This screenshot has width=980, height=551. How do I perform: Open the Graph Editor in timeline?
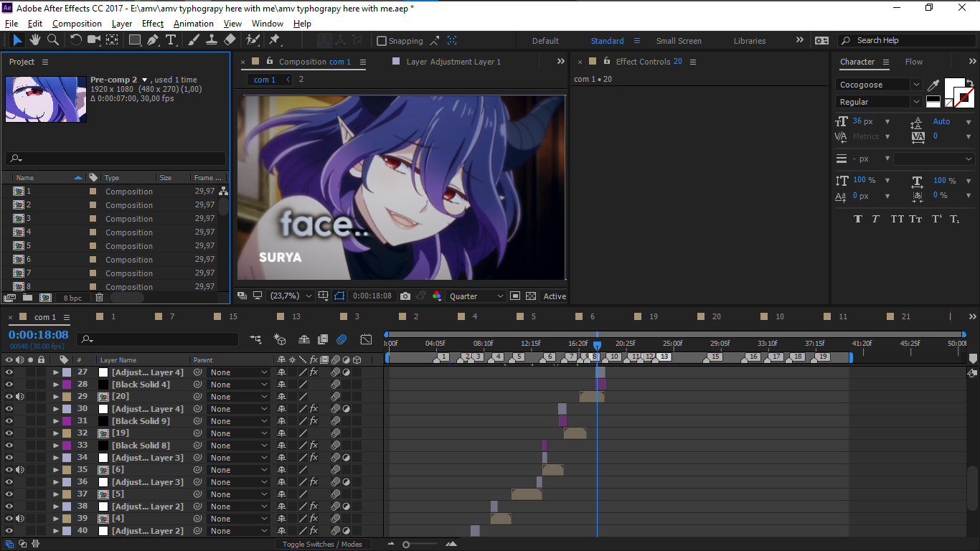tap(366, 339)
